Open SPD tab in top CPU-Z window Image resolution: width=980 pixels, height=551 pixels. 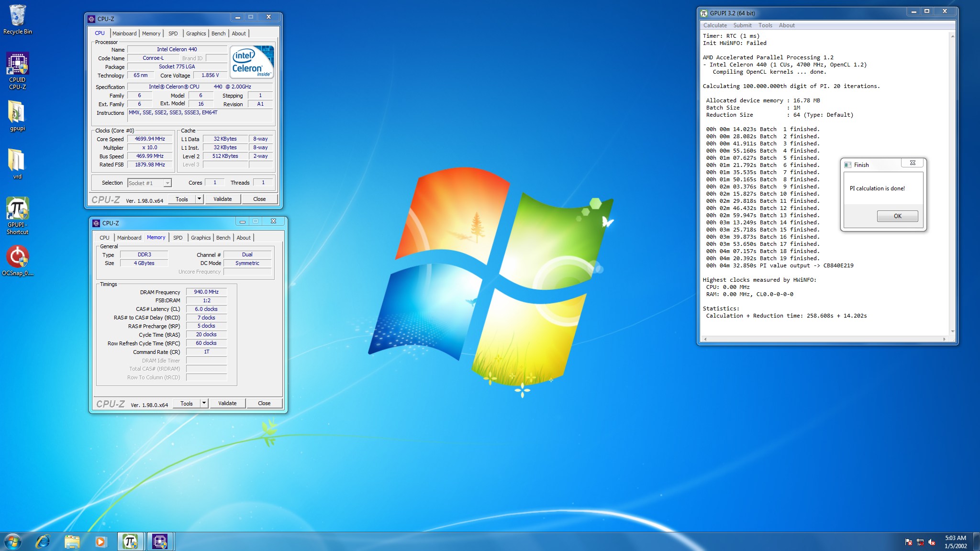173,33
